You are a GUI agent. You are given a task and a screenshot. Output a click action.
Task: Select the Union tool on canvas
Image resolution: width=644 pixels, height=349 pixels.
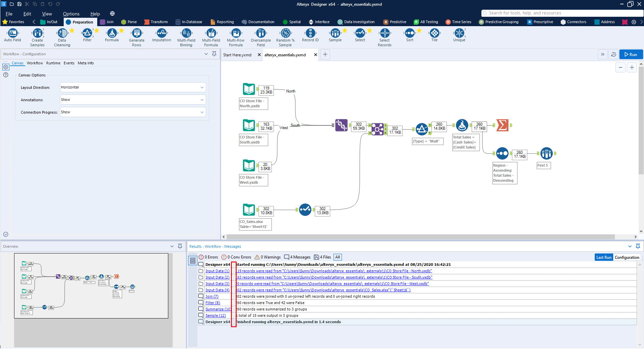[341, 125]
